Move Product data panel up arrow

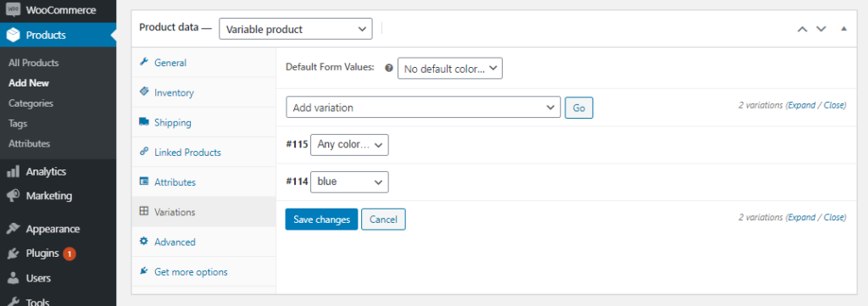click(802, 30)
